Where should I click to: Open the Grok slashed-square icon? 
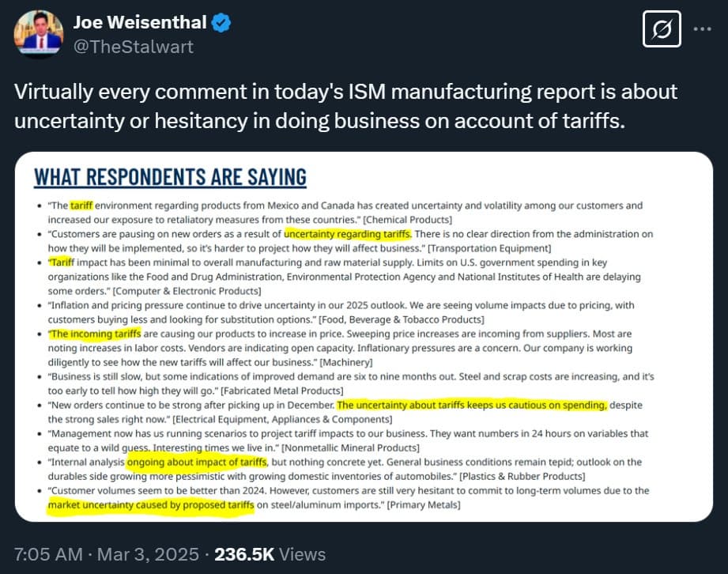coord(664,30)
